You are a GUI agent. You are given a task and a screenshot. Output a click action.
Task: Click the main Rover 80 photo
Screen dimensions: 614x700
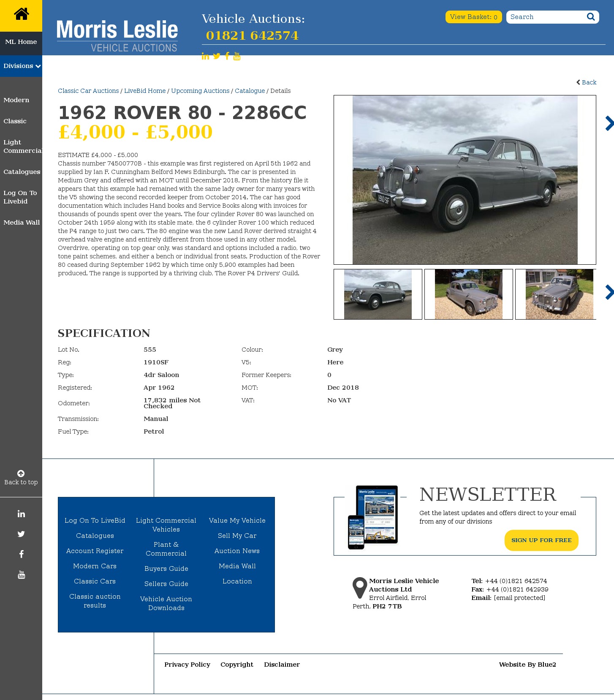(x=465, y=180)
